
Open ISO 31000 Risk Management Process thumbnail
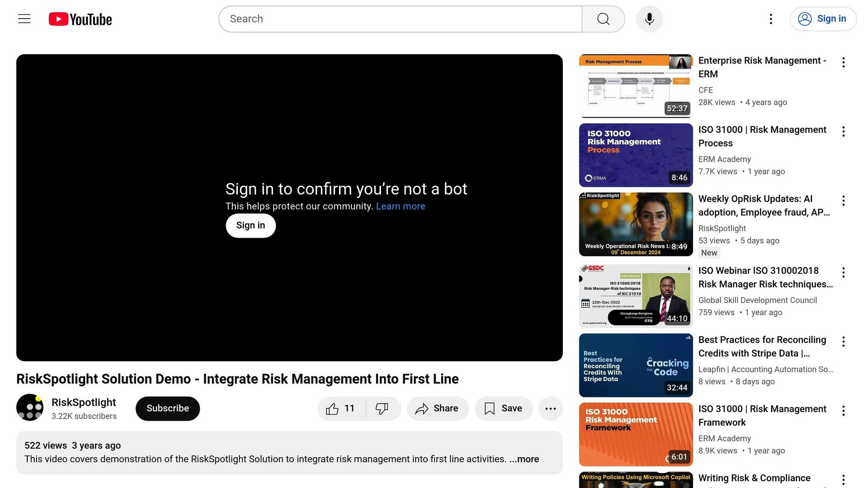(636, 155)
